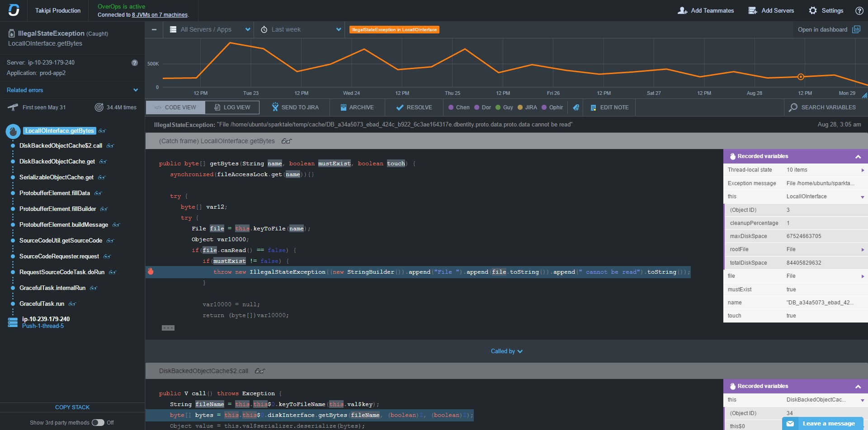
Task: Click glasses icon in DiskBackedObjectCache$2.call code header
Action: [260, 371]
